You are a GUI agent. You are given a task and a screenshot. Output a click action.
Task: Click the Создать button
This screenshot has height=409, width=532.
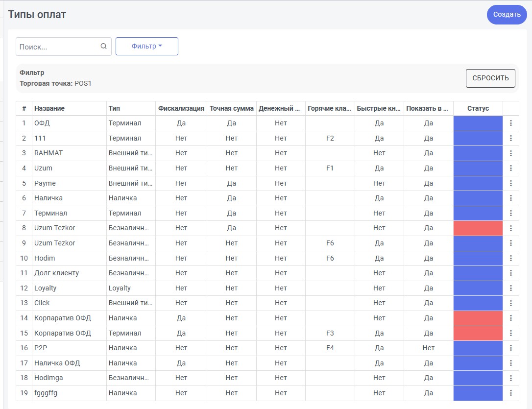[x=507, y=15]
